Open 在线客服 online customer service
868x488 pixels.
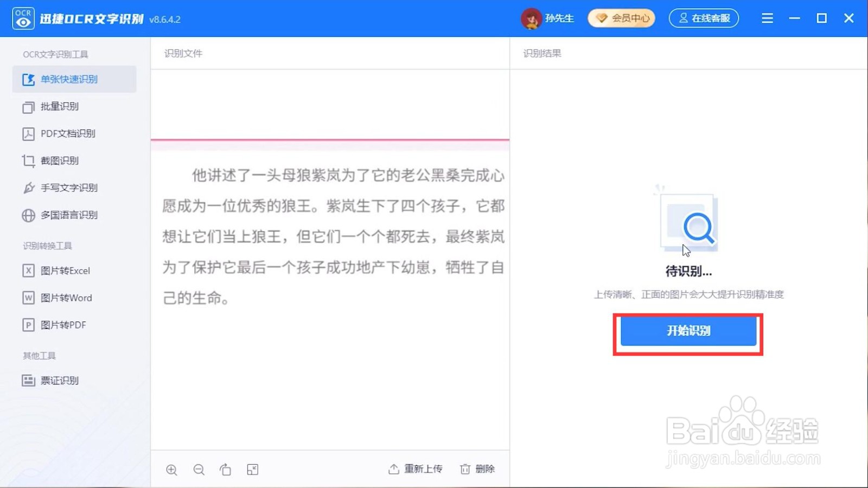coord(703,18)
